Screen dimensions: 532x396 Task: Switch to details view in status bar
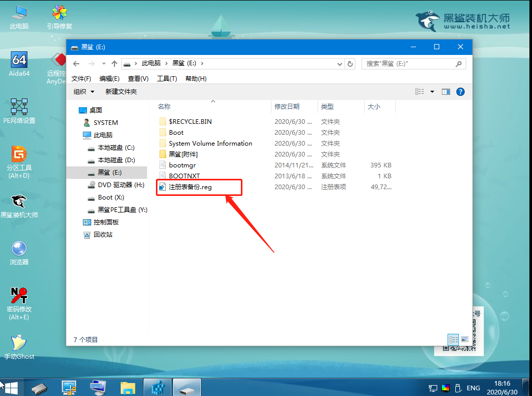[x=453, y=340]
